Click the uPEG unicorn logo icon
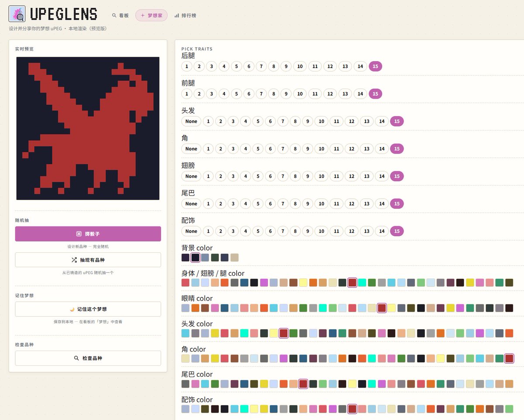This screenshot has width=524, height=420. [17, 14]
